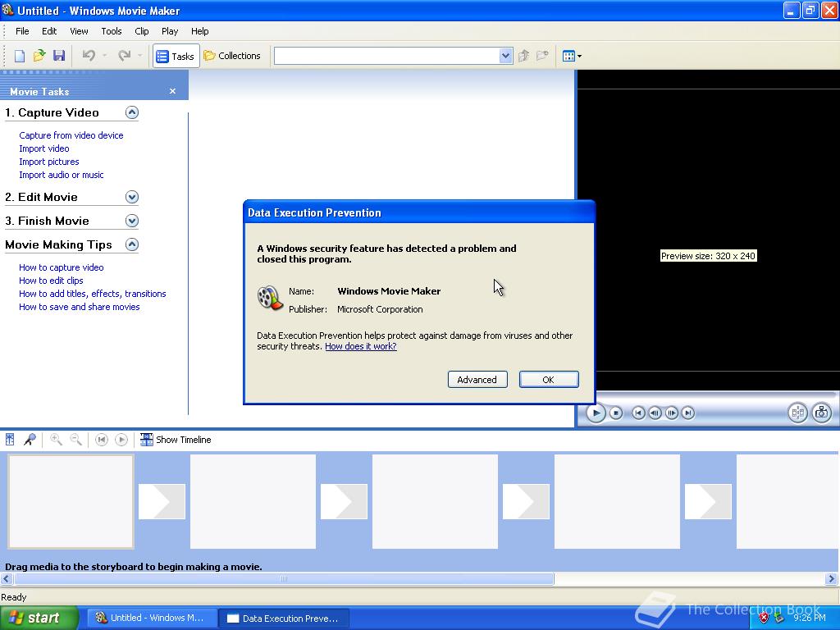Click Capture from video device link
The height and width of the screenshot is (630, 840).
(71, 135)
